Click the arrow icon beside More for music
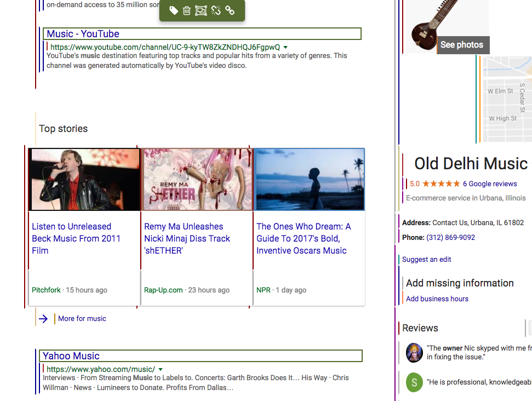This screenshot has height=401, width=532. pos(43,319)
